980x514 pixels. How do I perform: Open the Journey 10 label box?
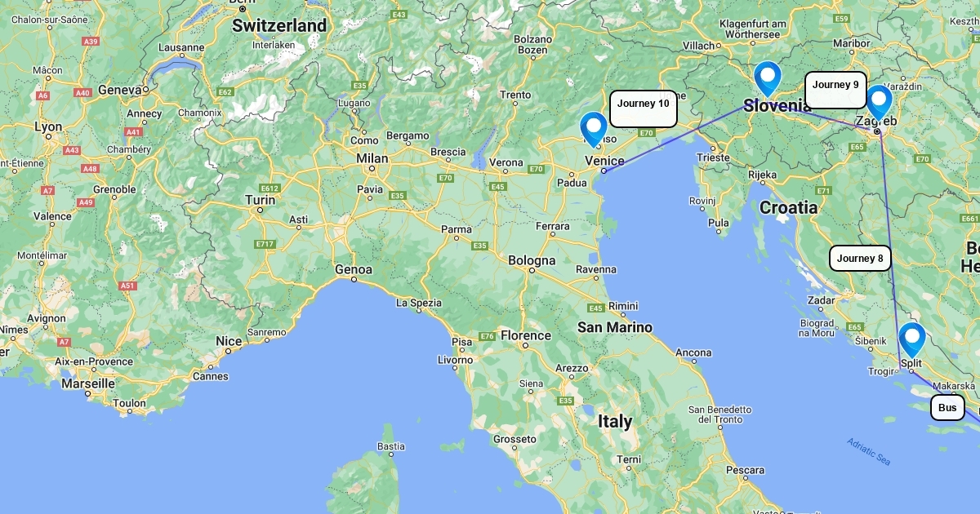click(x=644, y=109)
